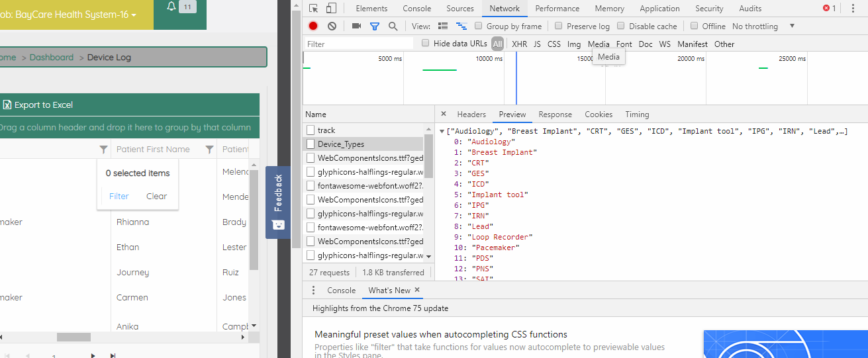This screenshot has width=868, height=358.
Task: Click Filter link in column popup
Action: click(119, 196)
